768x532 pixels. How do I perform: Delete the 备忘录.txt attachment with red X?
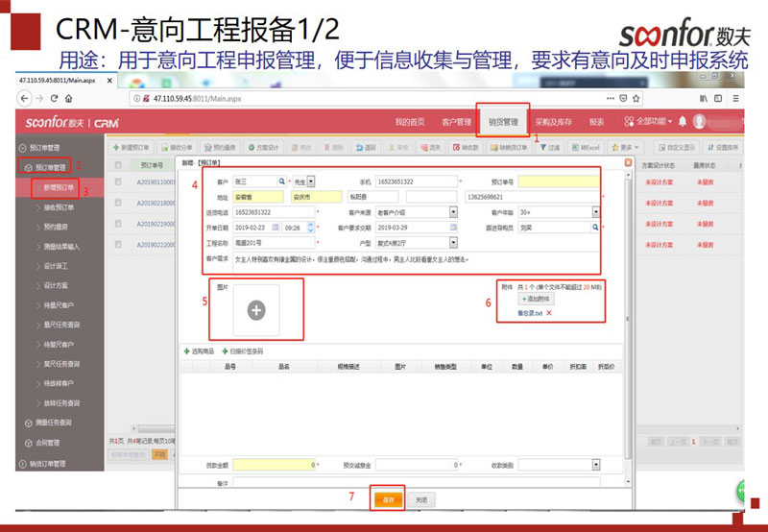point(548,314)
